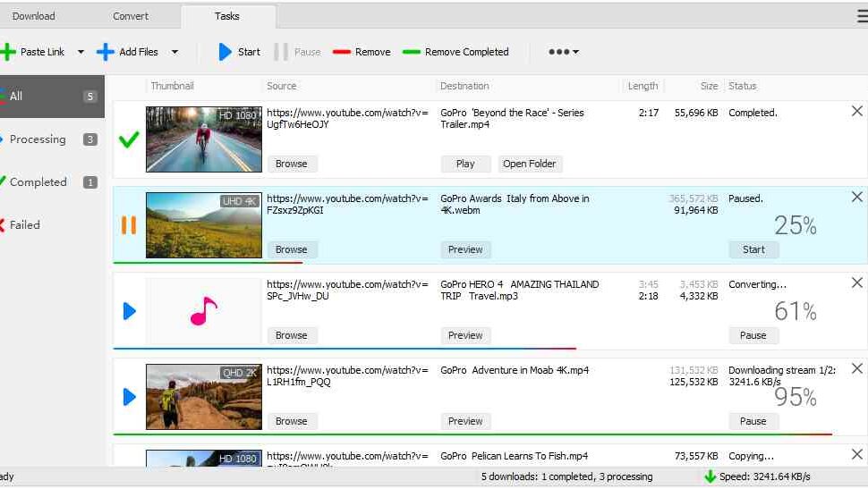Click the blue play icon on Thailand task
868x489 pixels.
tap(129, 311)
